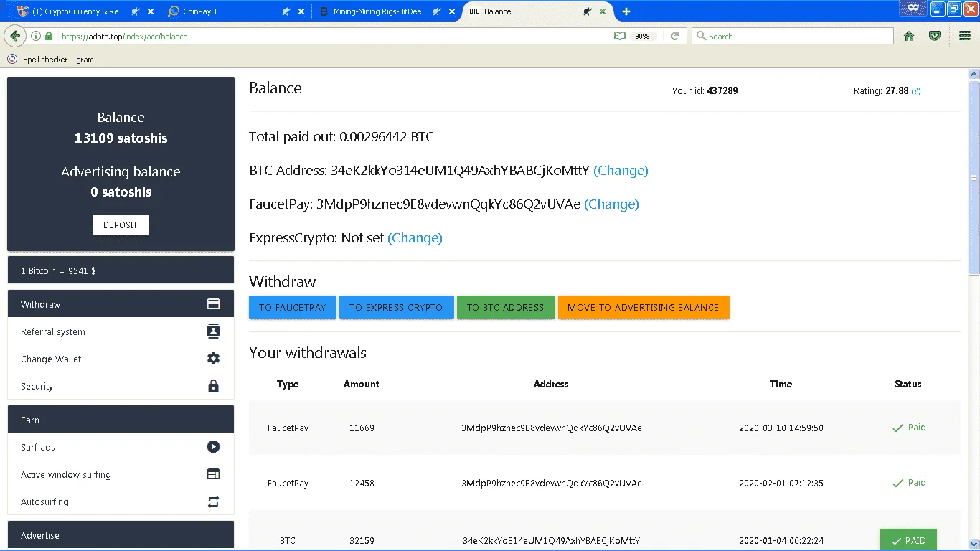Click the Security lock icon

click(x=213, y=386)
